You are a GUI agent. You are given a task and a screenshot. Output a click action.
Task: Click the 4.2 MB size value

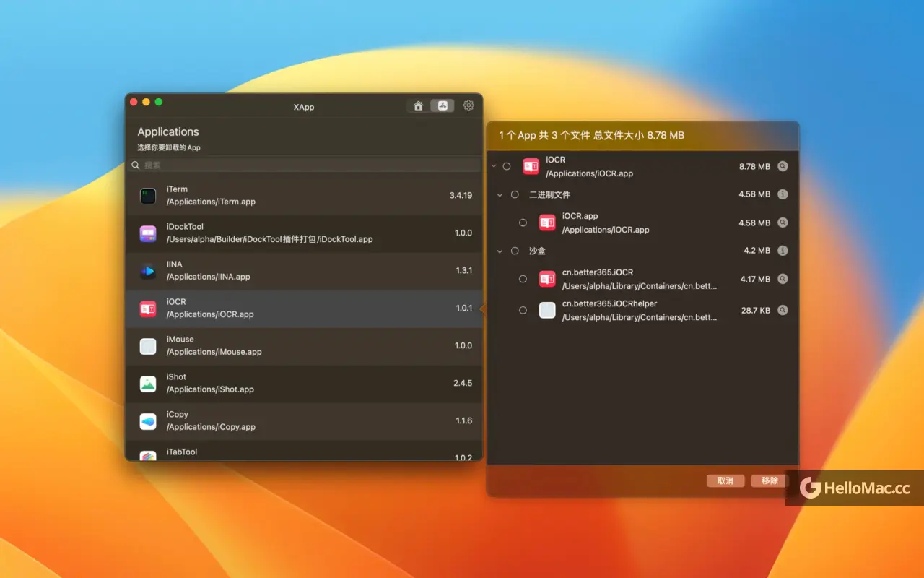click(x=757, y=251)
